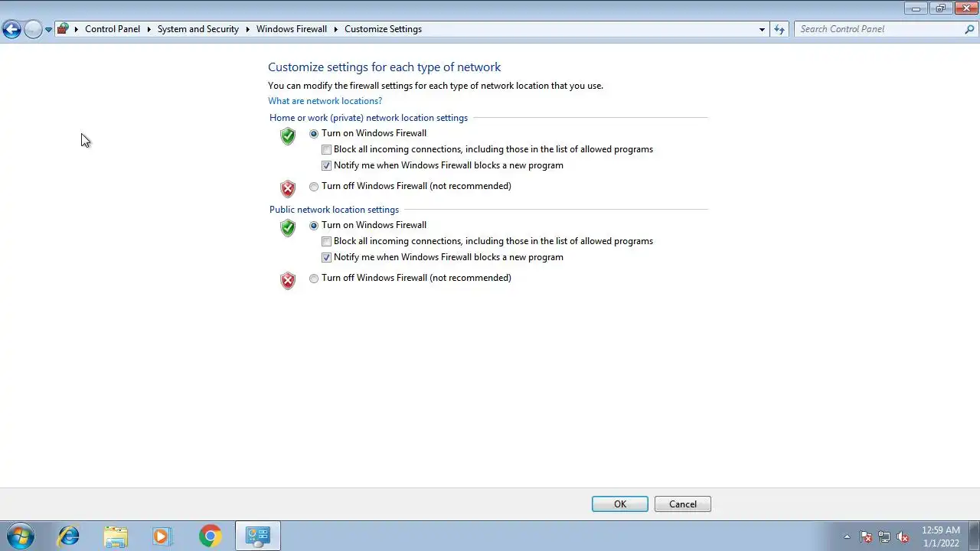Click Home or work network settings heading
This screenshot has width=980, height=551.
[368, 118]
